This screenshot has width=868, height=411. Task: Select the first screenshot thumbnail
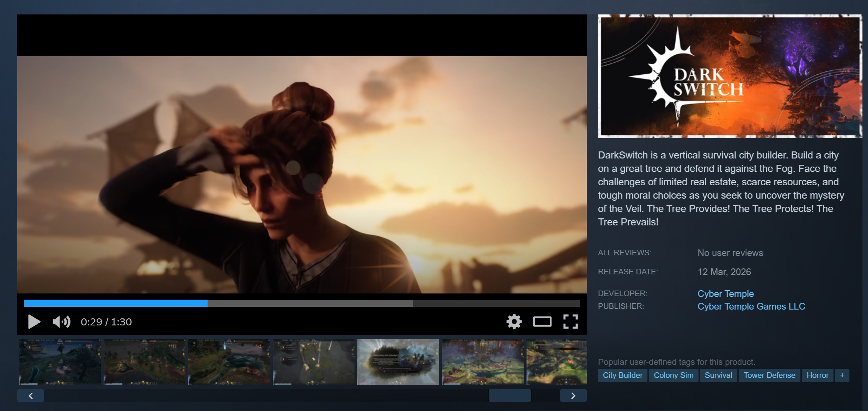(x=60, y=362)
